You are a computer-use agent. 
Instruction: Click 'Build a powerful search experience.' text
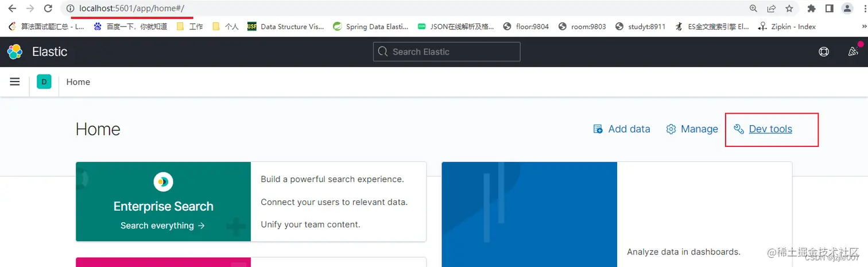(x=332, y=179)
